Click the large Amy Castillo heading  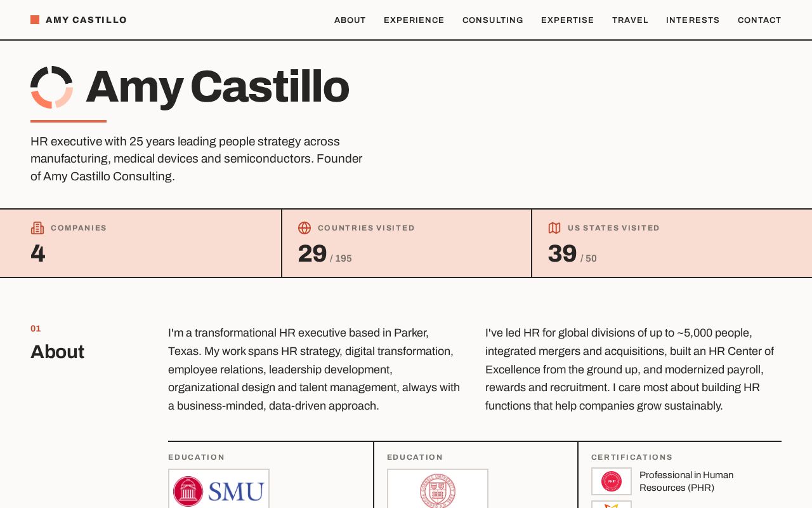pyautogui.click(x=218, y=87)
